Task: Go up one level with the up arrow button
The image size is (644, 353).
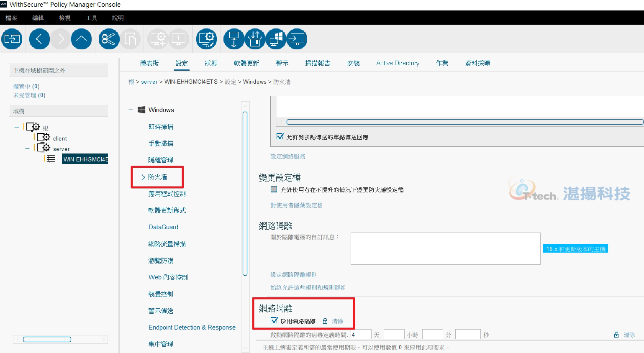Action: tap(81, 39)
